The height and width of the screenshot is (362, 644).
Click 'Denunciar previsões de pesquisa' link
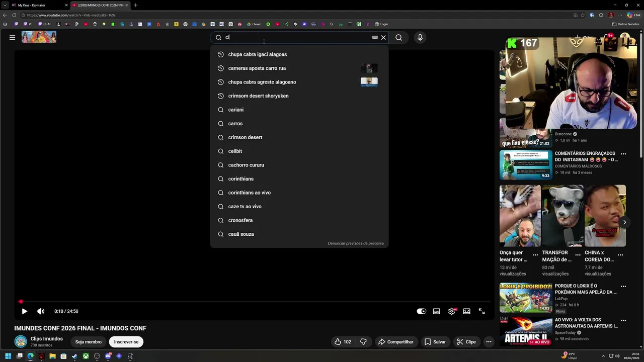click(356, 243)
